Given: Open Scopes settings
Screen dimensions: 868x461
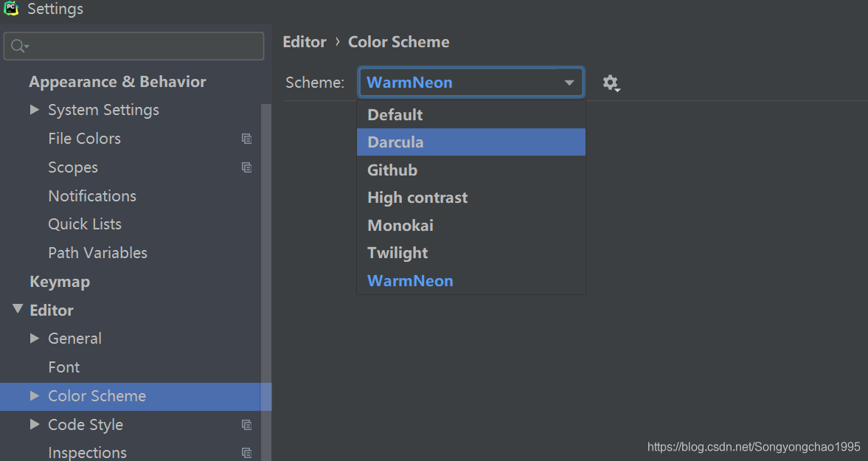Looking at the screenshot, I should point(73,167).
